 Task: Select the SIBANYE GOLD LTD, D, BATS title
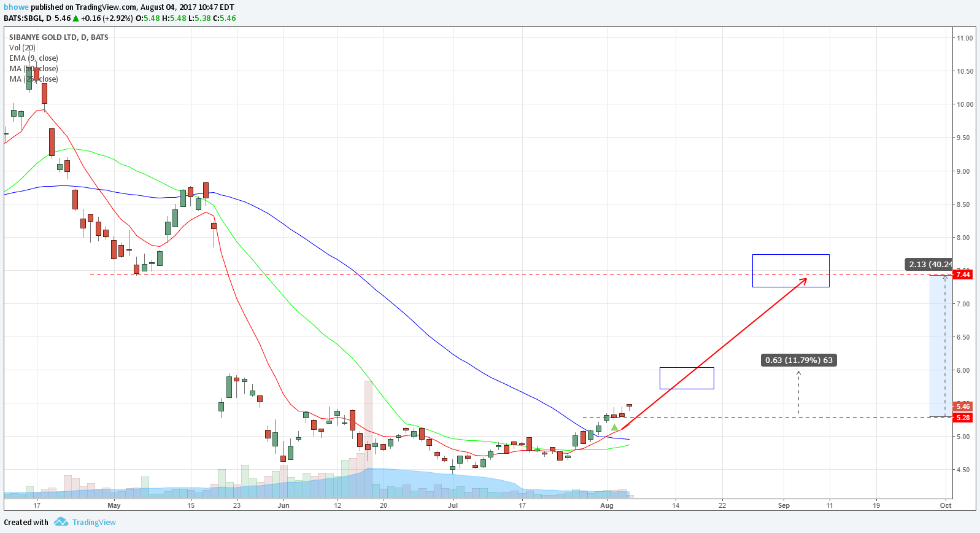coord(59,37)
